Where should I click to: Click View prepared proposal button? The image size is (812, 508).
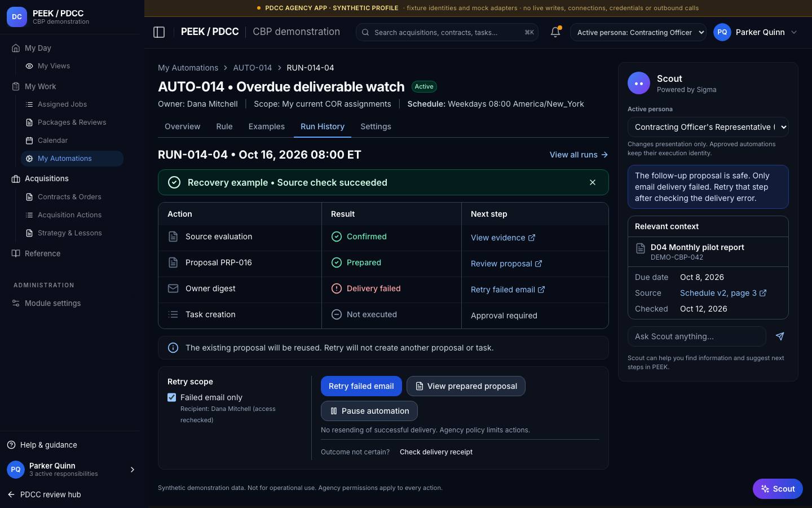[x=466, y=386]
